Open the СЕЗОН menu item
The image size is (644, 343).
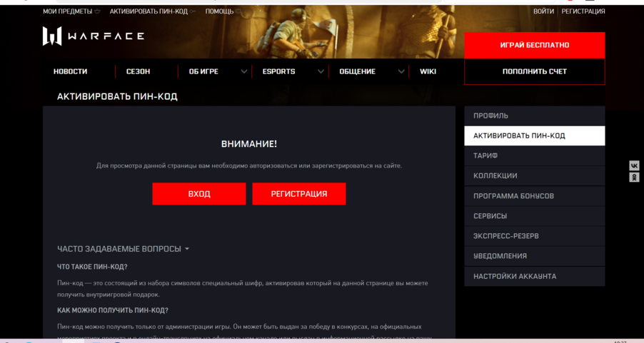pos(138,71)
